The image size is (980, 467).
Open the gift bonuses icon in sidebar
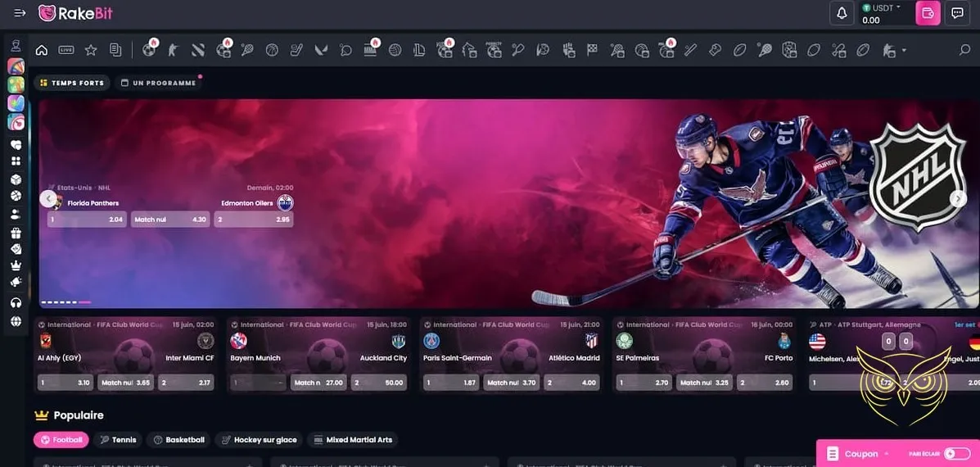point(16,233)
